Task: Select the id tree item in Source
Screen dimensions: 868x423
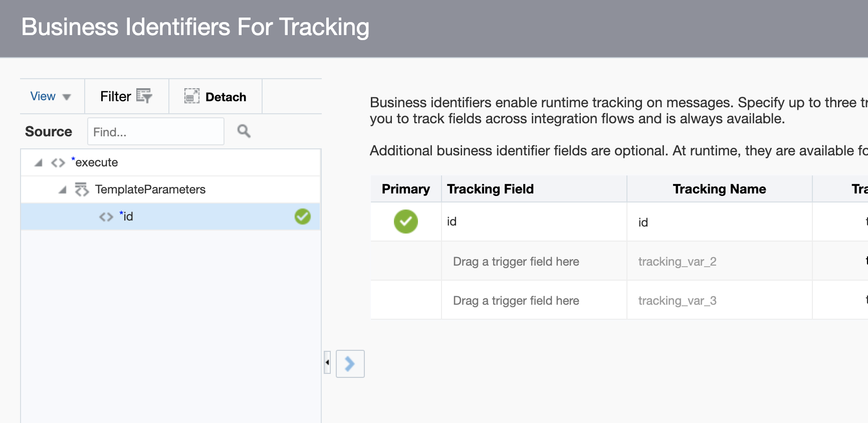Action: coord(128,217)
